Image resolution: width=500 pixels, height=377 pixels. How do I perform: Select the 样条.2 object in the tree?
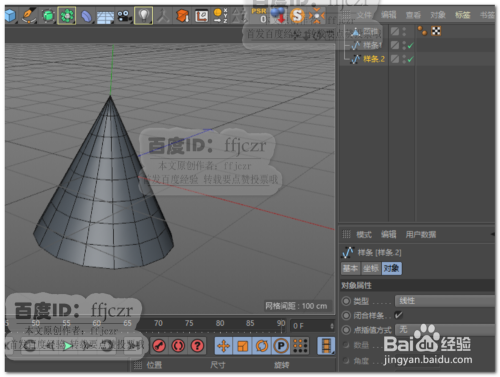(x=374, y=59)
